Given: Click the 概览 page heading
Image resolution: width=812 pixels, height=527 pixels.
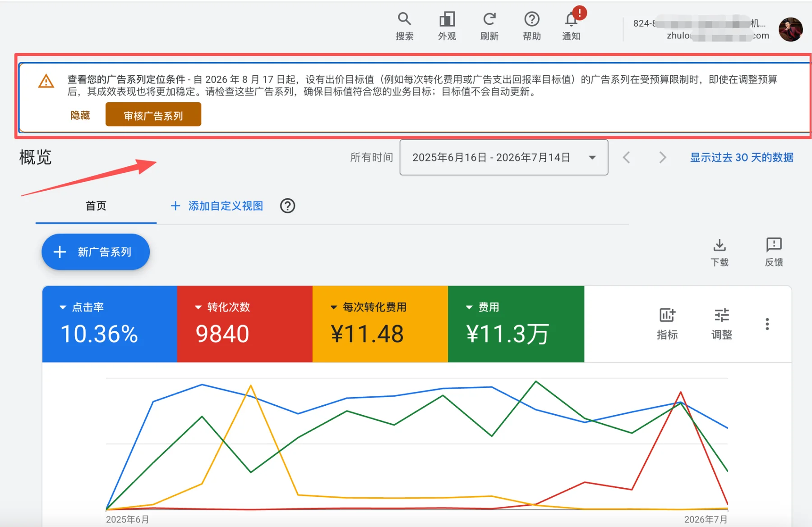Looking at the screenshot, I should click(36, 157).
